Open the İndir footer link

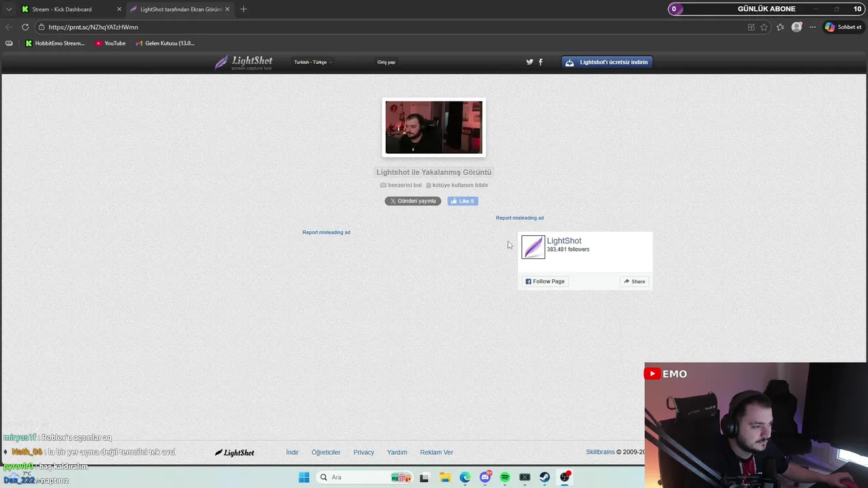coord(292,452)
